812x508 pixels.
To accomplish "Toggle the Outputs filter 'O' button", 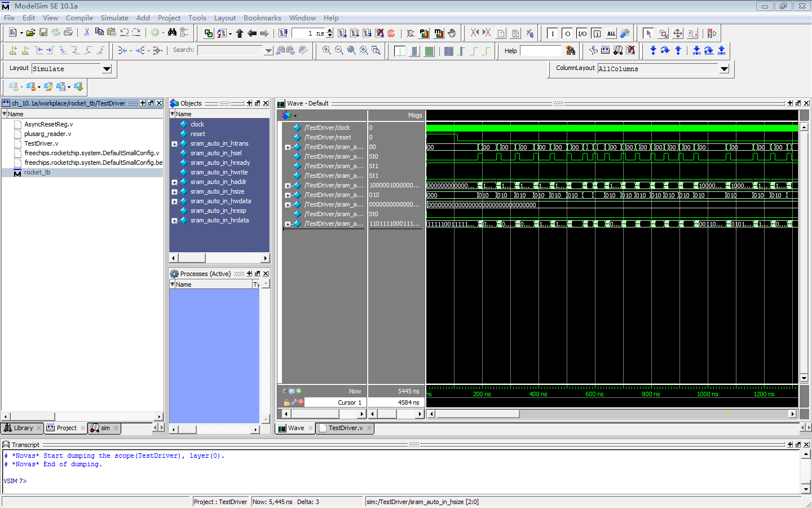I will coord(567,33).
